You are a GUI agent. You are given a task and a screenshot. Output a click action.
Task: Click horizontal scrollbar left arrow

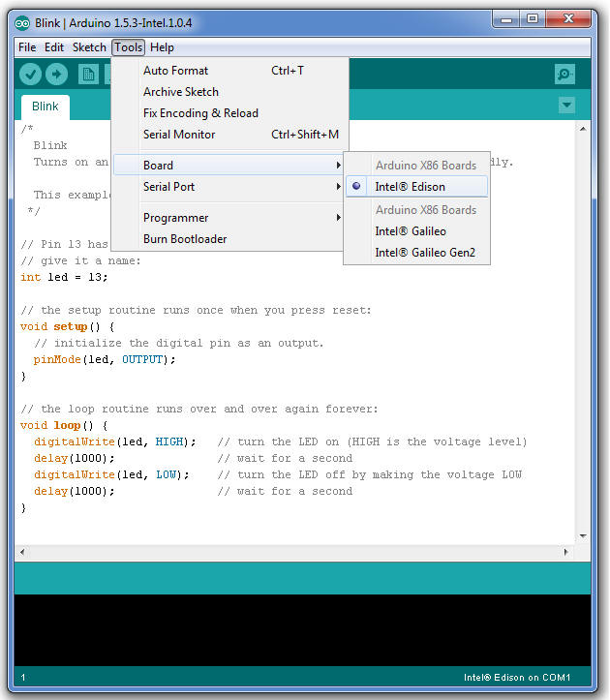[22, 552]
